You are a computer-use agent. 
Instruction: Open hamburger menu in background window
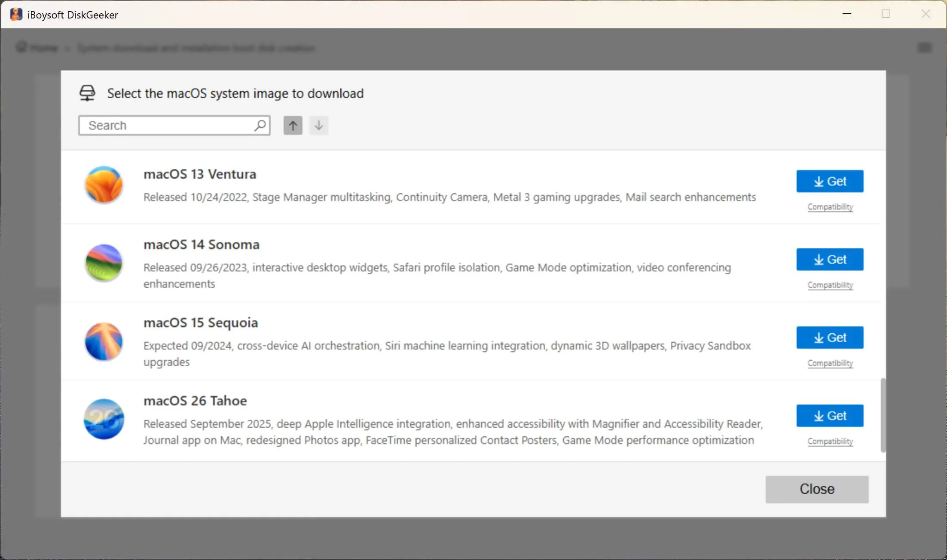pyautogui.click(x=924, y=47)
